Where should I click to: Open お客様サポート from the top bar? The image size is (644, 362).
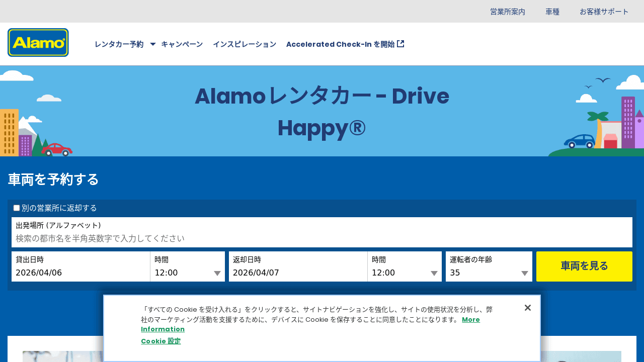point(605,11)
